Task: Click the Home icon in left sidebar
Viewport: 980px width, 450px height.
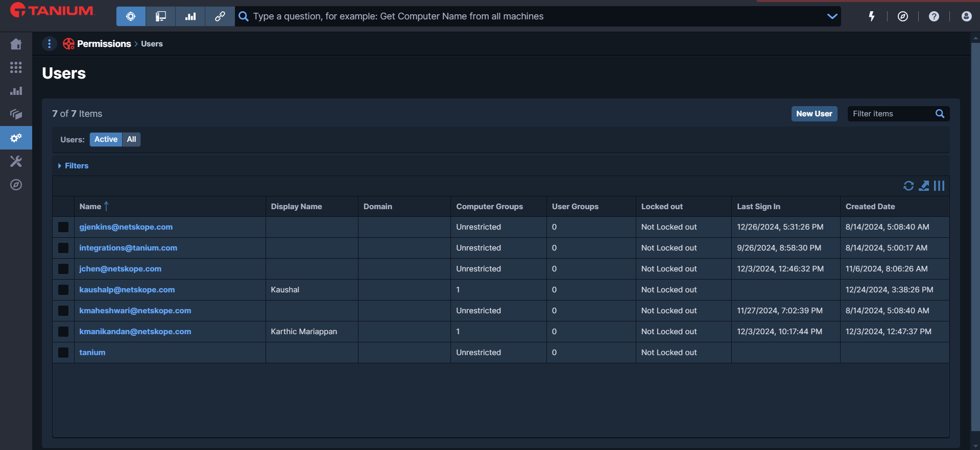Action: pos(16,44)
